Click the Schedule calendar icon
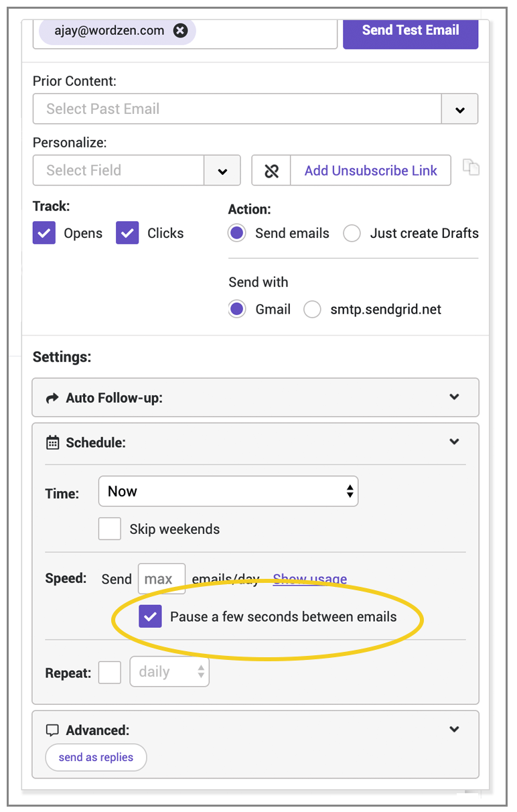Screen dimensions: 517x812 52,443
